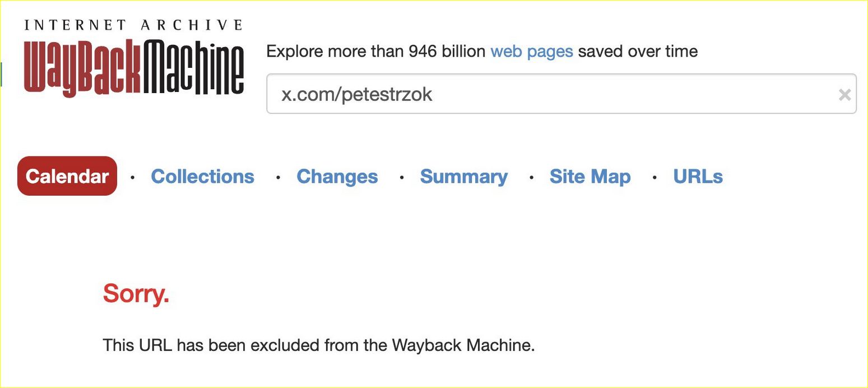Focus the x.com/petestrzok search field

point(561,94)
